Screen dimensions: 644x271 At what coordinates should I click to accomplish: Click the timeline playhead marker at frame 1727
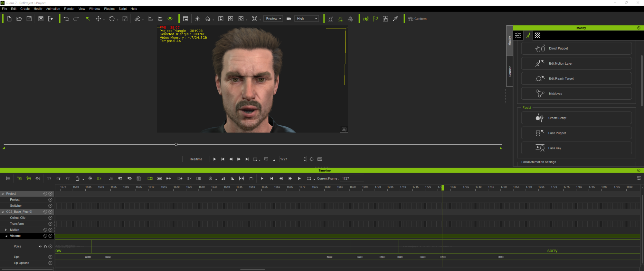[443, 187]
